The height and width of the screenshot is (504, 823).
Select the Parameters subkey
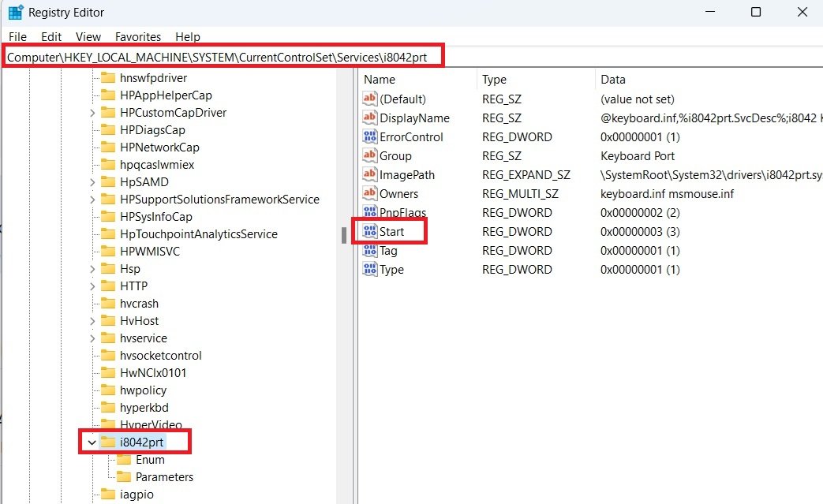tap(163, 476)
